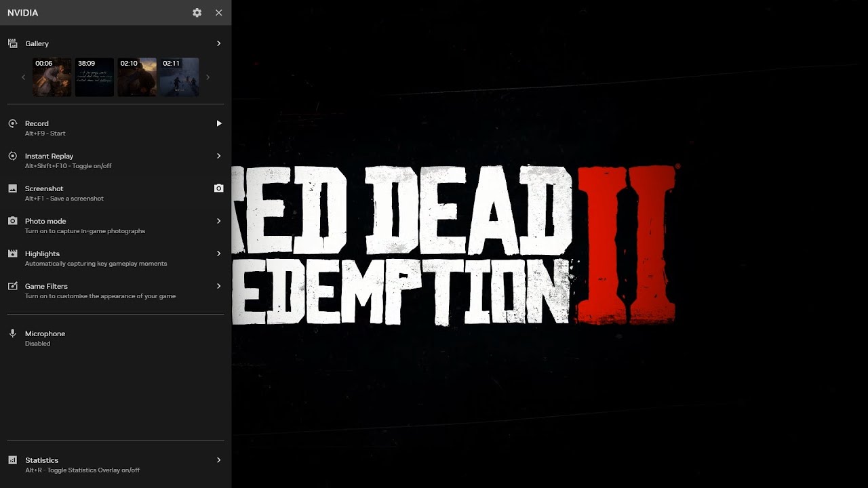Open NVIDIA overlay settings gear

(x=197, y=13)
